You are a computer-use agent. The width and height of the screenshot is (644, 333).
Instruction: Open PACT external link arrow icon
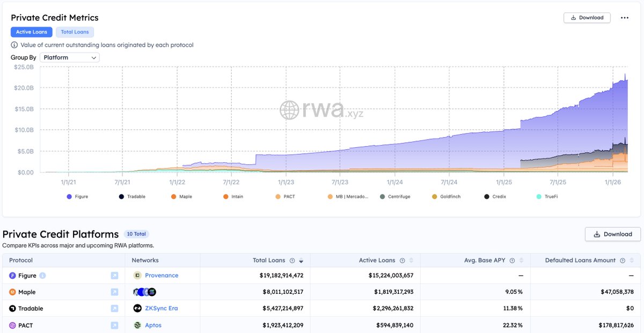[x=114, y=325]
